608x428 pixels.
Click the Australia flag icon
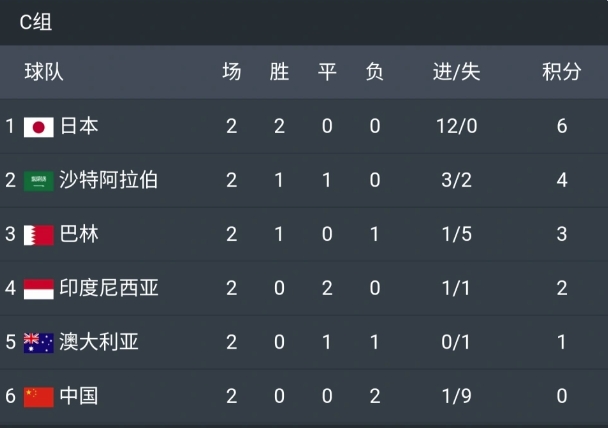click(38, 343)
